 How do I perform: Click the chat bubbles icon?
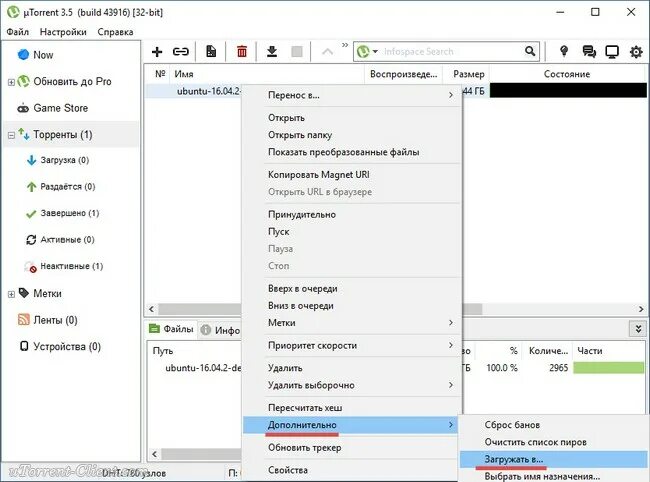589,51
